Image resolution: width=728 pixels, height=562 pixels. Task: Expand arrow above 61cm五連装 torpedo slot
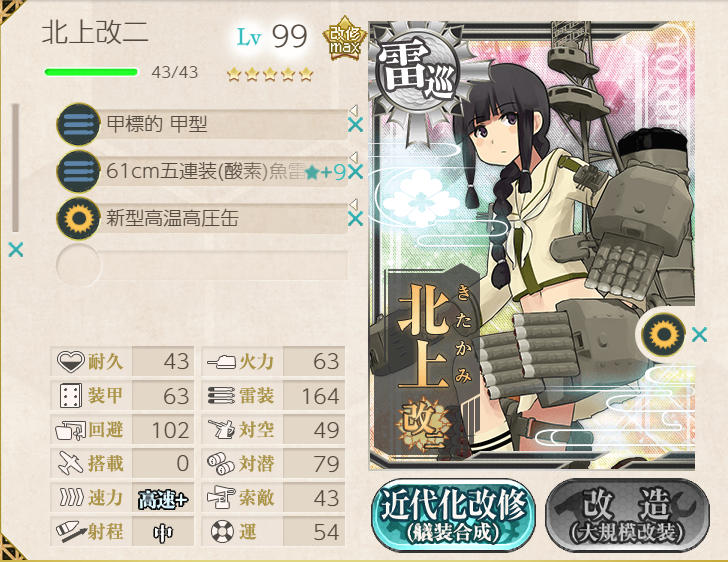coord(353,157)
